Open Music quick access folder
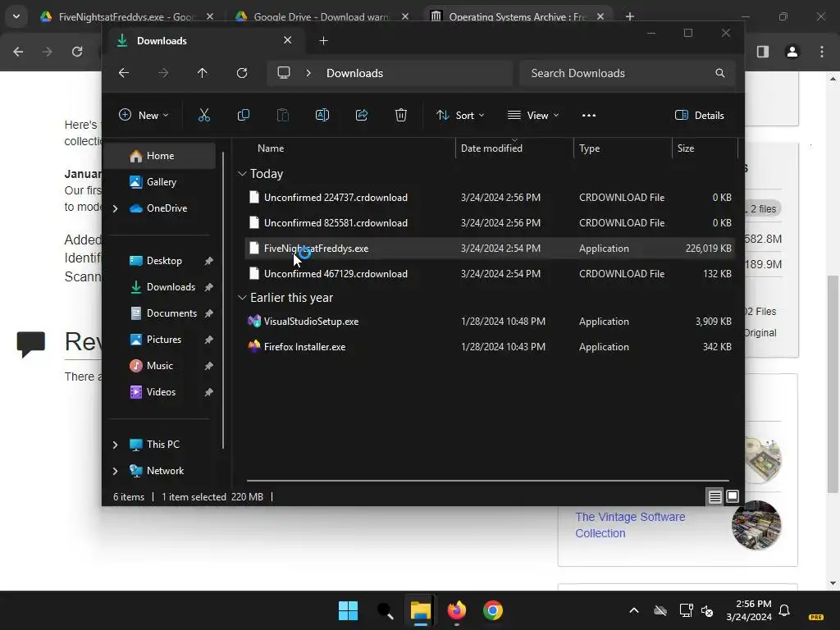Image resolution: width=840 pixels, height=630 pixels. pyautogui.click(x=160, y=366)
